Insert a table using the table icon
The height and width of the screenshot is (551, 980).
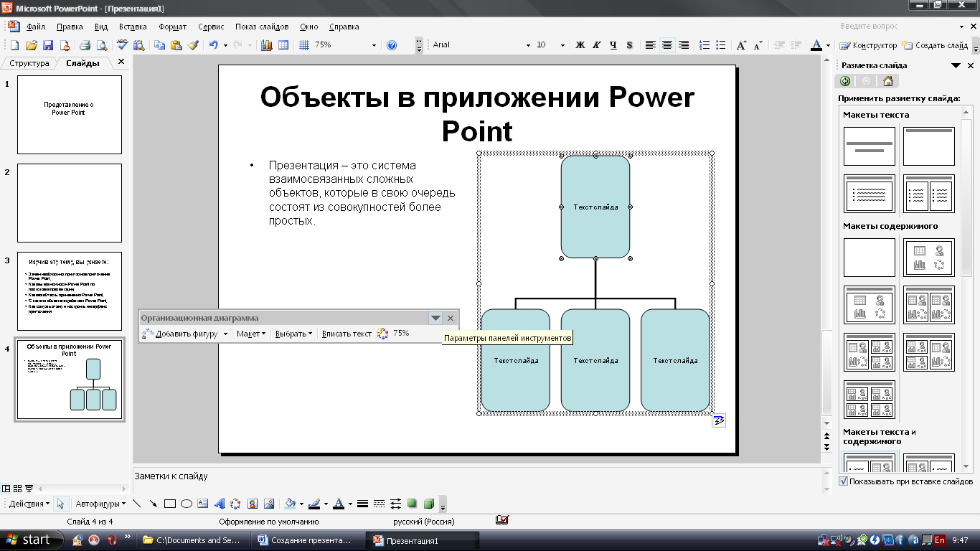pyautogui.click(x=283, y=44)
